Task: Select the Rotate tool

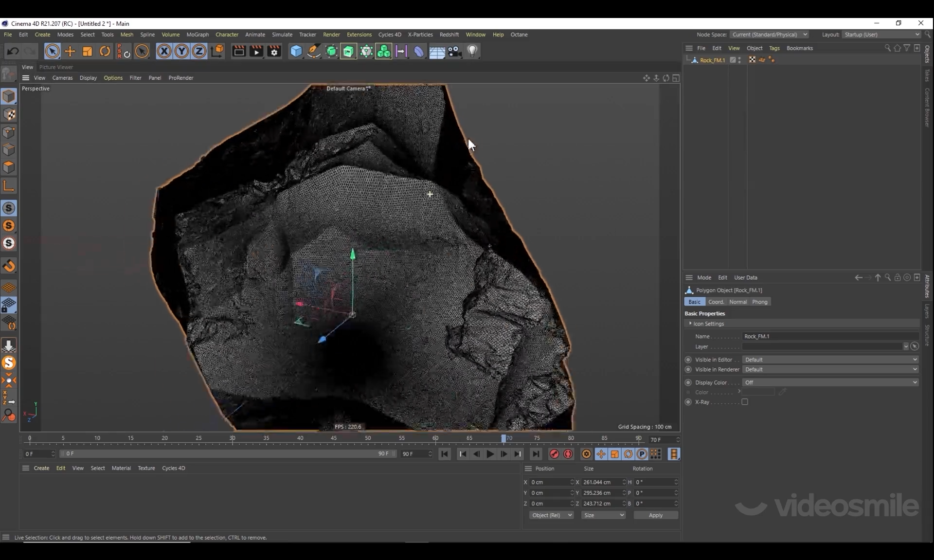Action: click(105, 51)
